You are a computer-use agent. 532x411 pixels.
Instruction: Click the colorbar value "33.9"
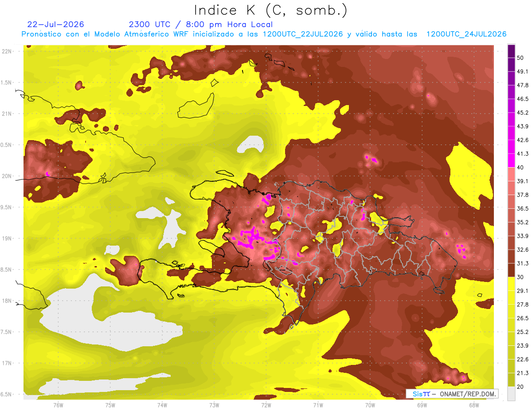point(522,236)
